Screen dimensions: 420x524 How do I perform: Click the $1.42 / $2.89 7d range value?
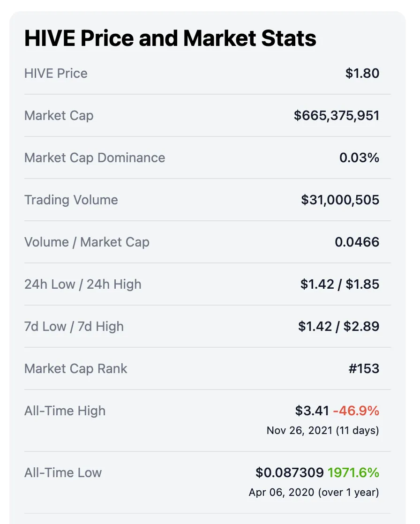click(x=339, y=327)
